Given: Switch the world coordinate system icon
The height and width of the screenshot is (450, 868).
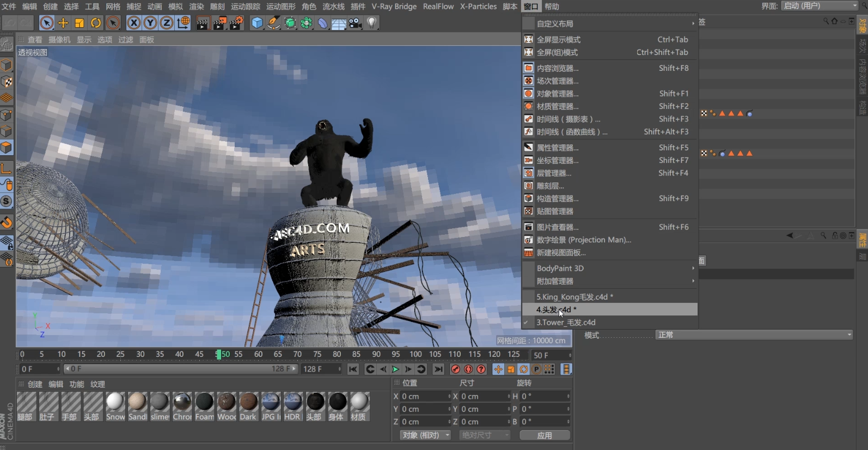Looking at the screenshot, I should tap(184, 23).
